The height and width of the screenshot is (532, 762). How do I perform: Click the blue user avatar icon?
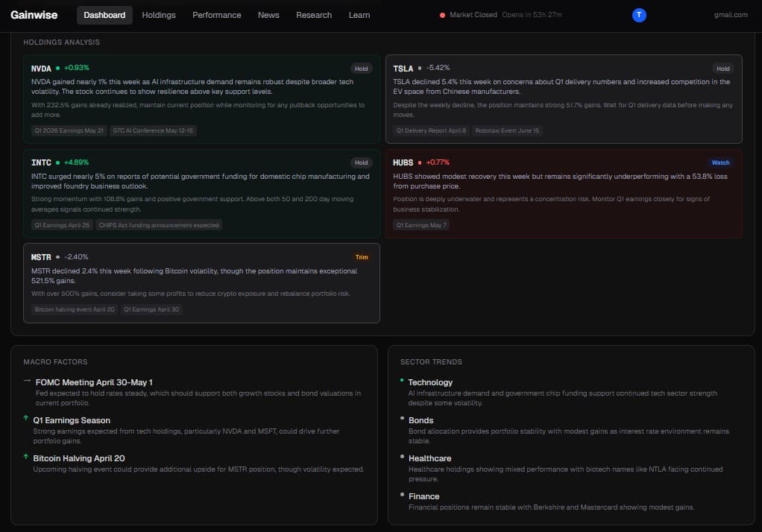[x=639, y=15]
